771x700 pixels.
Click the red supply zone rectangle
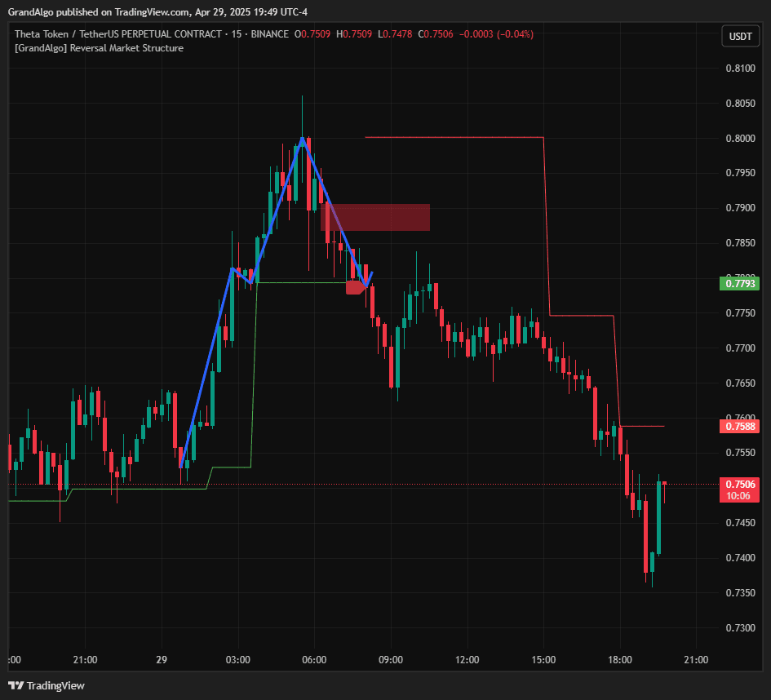point(377,217)
